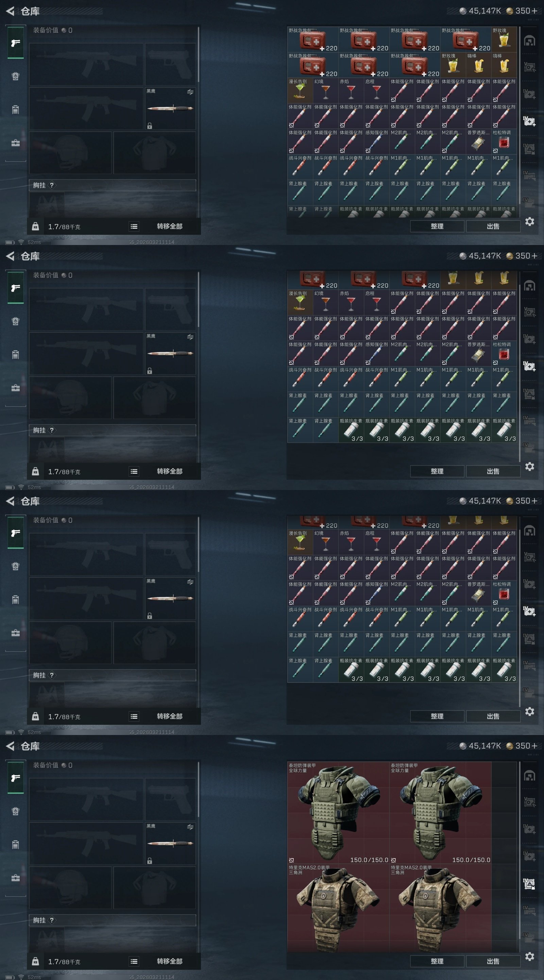
Task: Open the 胸挂 help icon in topmost view
Action: coord(52,185)
